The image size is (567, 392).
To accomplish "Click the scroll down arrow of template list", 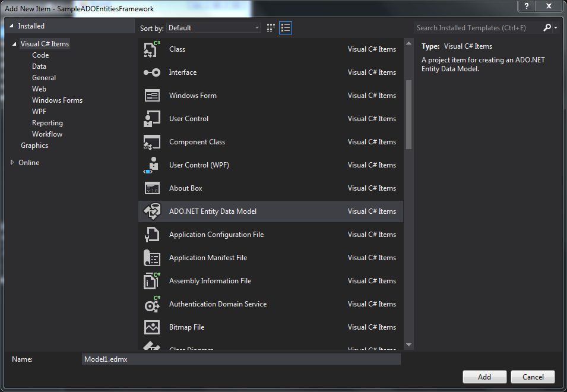I will pyautogui.click(x=408, y=345).
